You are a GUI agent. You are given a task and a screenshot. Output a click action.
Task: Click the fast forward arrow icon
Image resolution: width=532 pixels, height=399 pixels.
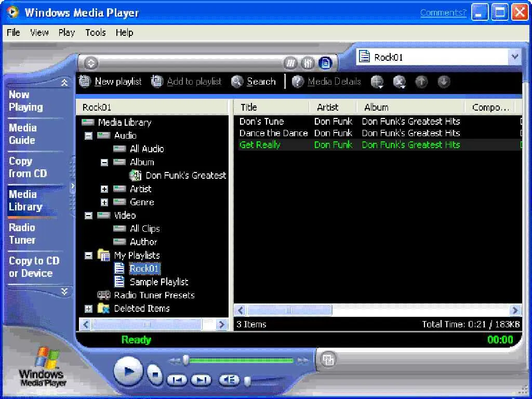[x=303, y=361]
